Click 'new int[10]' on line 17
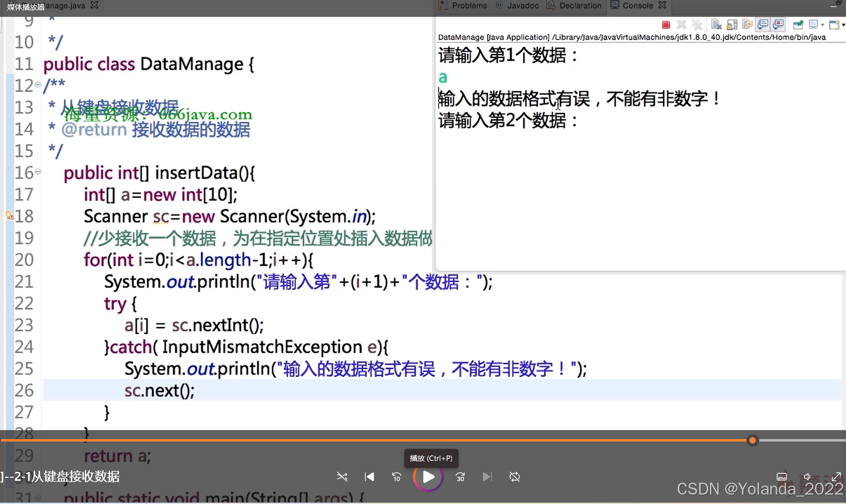The image size is (846, 504). [x=189, y=195]
